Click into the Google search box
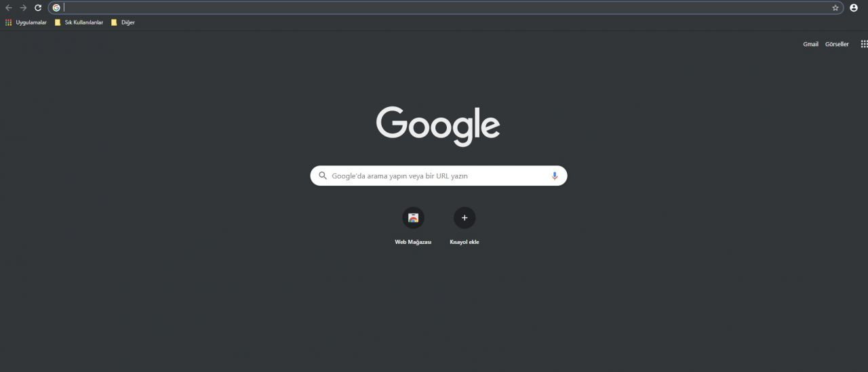The width and height of the screenshot is (868, 372). tap(439, 175)
